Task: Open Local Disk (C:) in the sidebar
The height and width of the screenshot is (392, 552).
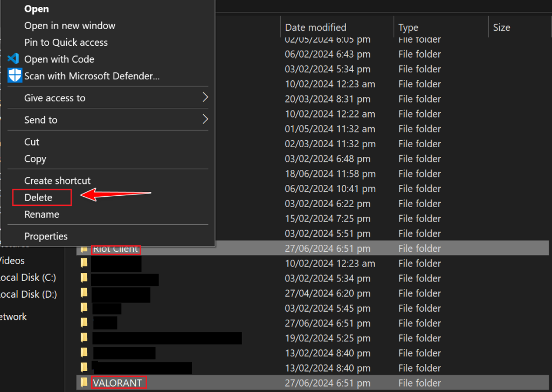Action: point(27,278)
